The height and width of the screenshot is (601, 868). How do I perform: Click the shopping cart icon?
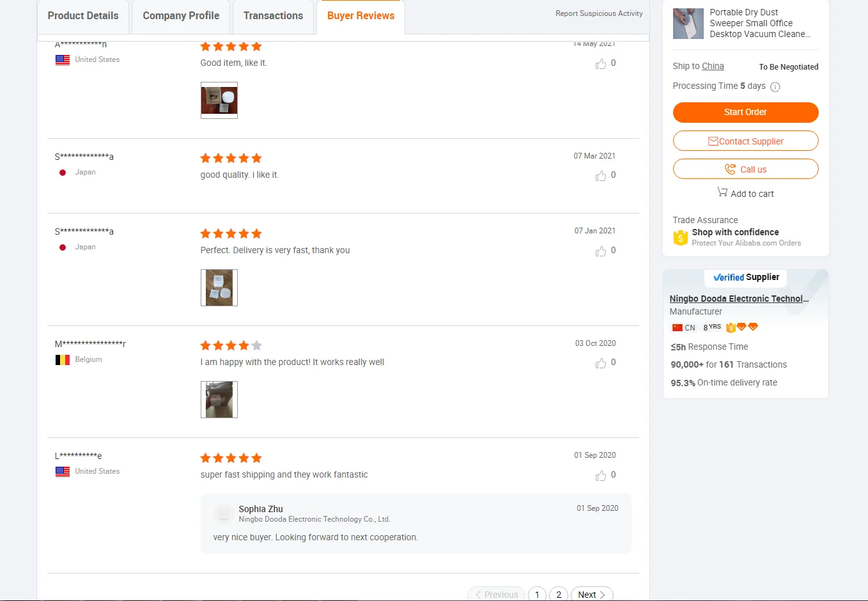coord(722,192)
